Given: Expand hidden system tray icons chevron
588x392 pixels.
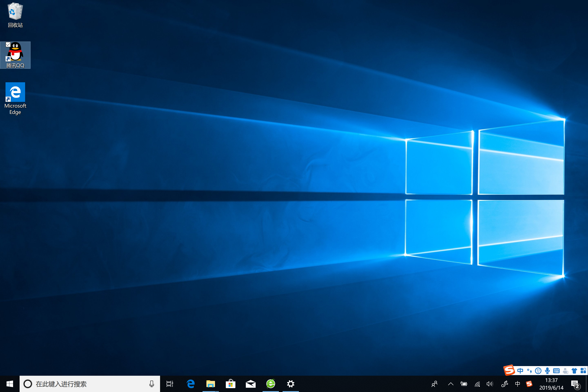Looking at the screenshot, I should point(451,384).
